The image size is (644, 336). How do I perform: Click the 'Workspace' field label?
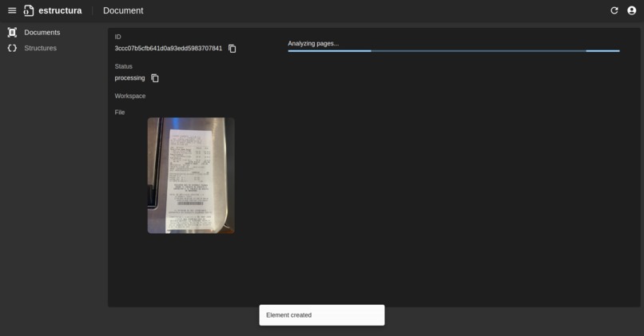click(x=130, y=96)
